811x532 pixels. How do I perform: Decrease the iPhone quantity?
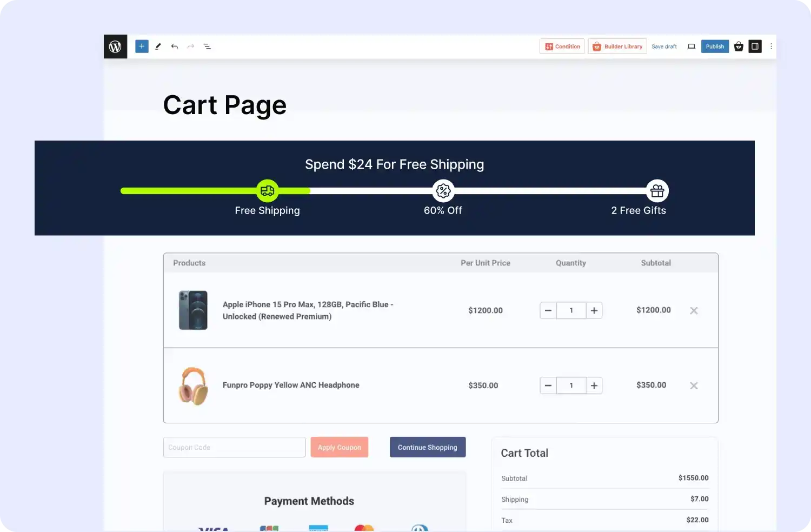coord(548,310)
